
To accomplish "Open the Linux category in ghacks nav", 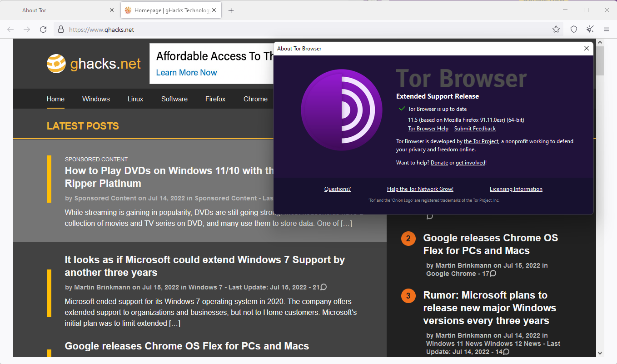I will coord(135,99).
